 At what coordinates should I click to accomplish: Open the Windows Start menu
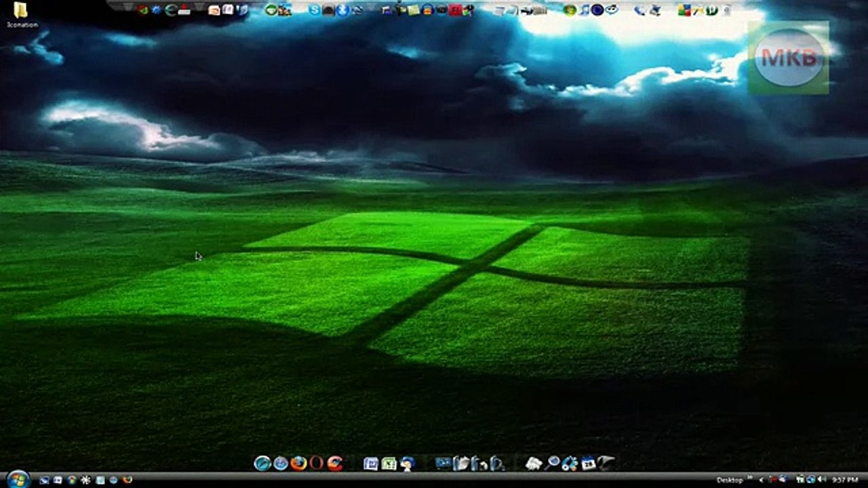tap(18, 479)
